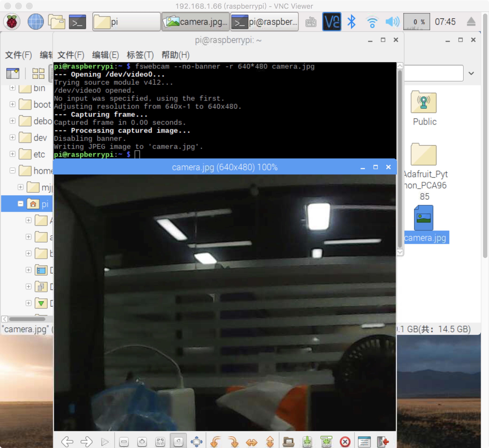The width and height of the screenshot is (489, 448).
Task: Click file manager sidebar horizontal scrollbar
Action: [x=27, y=319]
